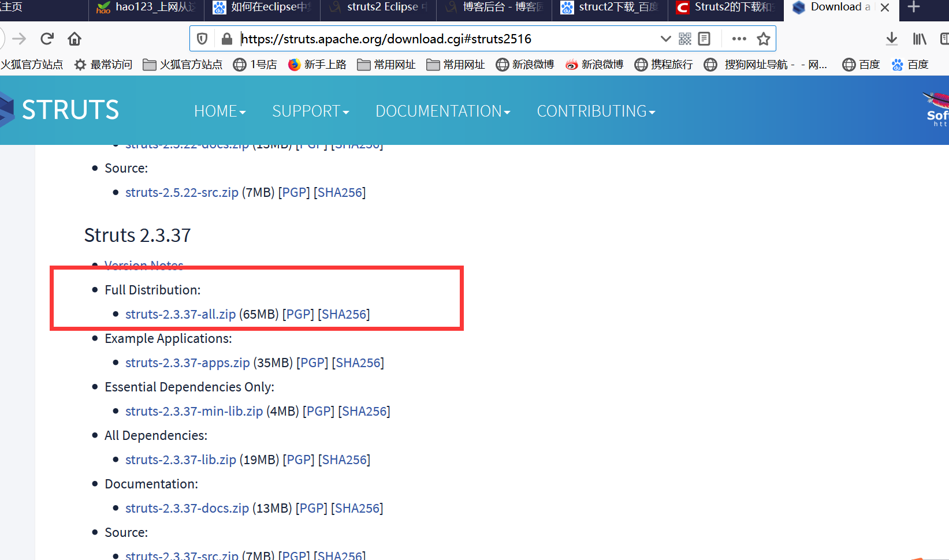Open the 搜狗网址导航 bookmark
Image resolution: width=949 pixels, height=560 pixels.
tap(765, 65)
